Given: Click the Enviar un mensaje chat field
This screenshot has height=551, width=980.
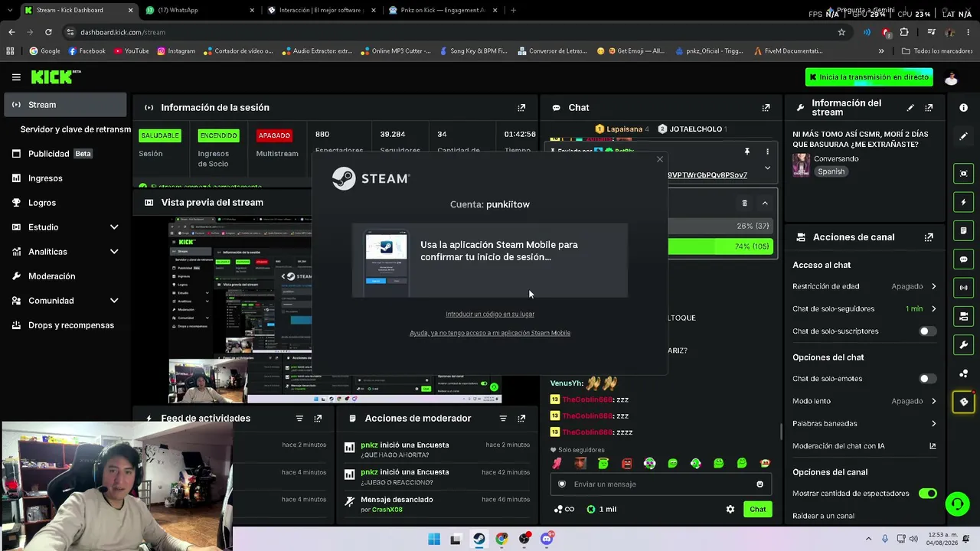Looking at the screenshot, I should click(x=661, y=484).
